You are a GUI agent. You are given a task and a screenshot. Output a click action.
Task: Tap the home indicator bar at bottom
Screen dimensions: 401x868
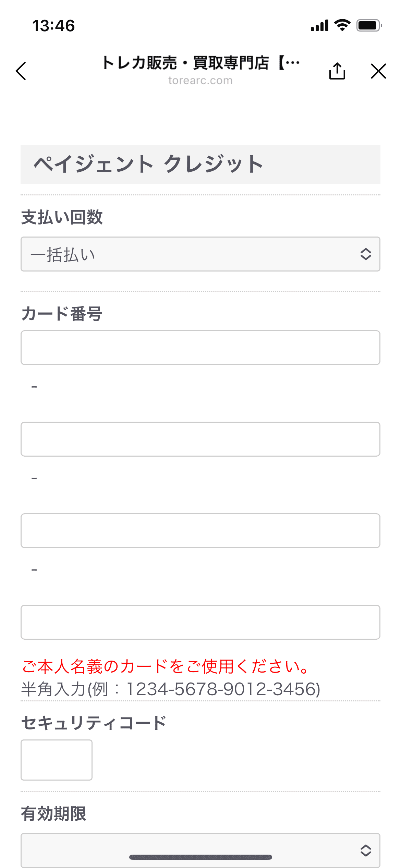[x=200, y=857]
